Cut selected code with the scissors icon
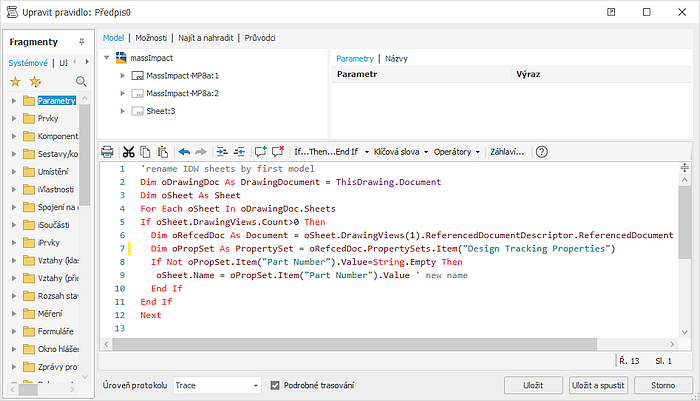700x401 pixels. tap(128, 152)
